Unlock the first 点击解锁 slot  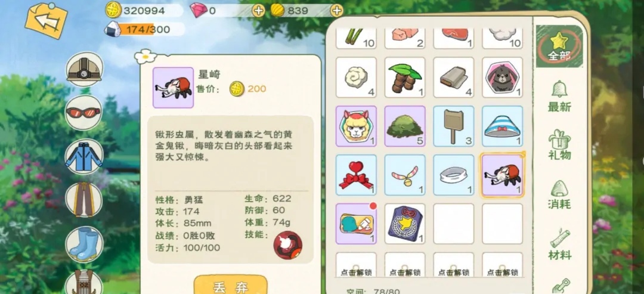356,265
